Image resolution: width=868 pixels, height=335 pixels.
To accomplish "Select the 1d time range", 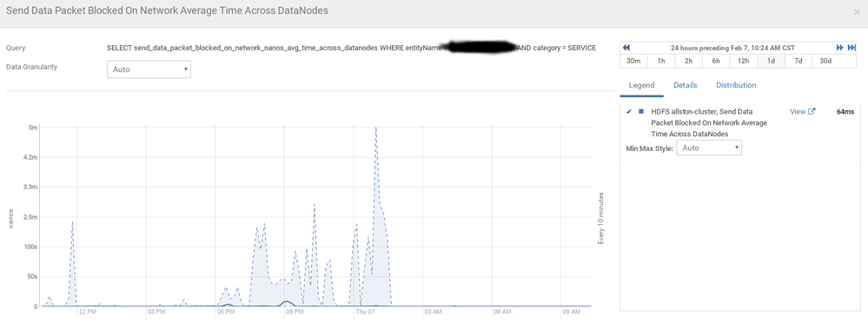I will 771,61.
